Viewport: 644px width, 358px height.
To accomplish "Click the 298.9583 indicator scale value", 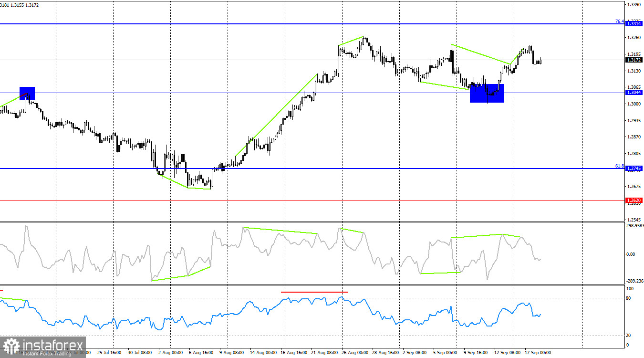I will tap(635, 226).
